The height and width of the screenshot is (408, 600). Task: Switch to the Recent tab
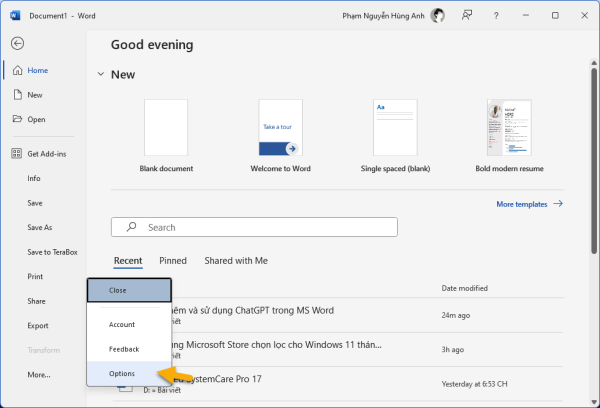(x=128, y=261)
